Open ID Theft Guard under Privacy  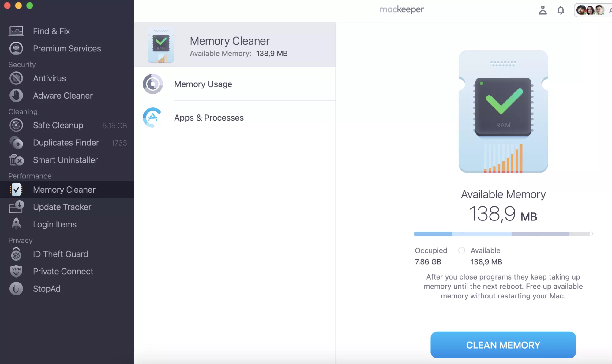(x=60, y=254)
